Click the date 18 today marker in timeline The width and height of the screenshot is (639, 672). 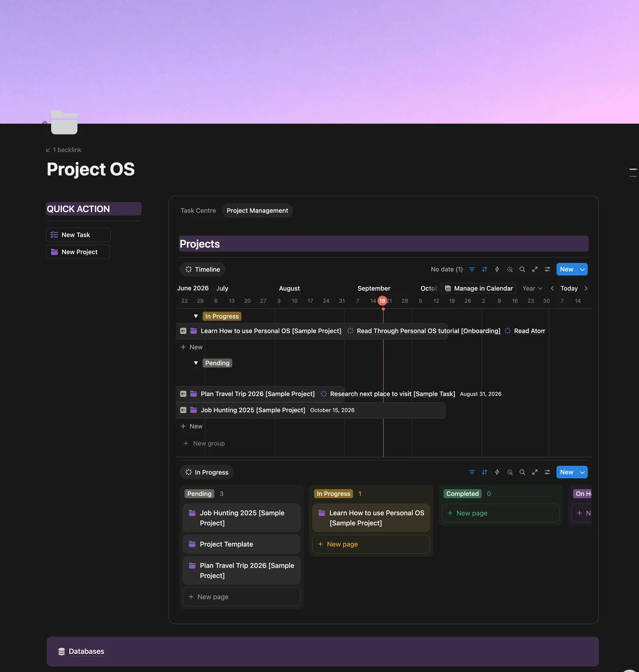382,301
